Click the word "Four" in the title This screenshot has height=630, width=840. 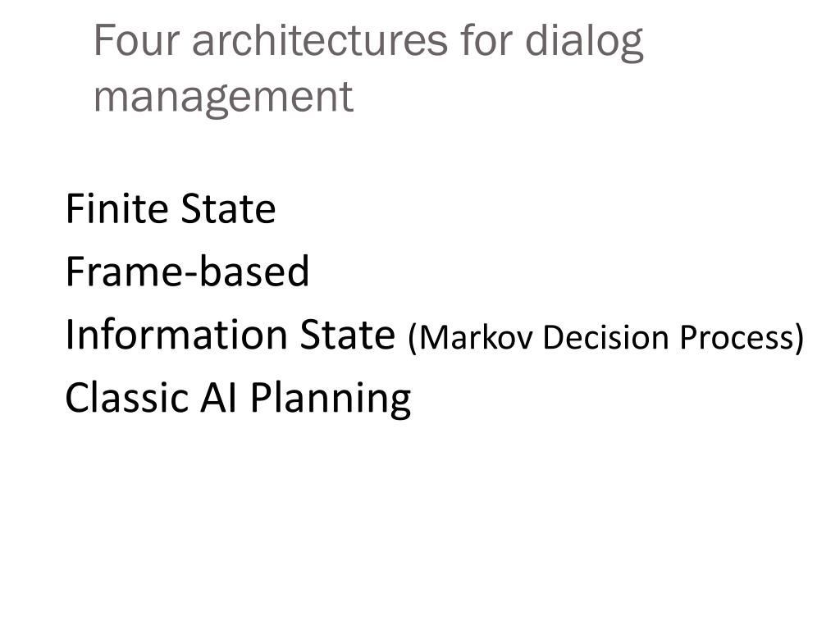pyautogui.click(x=137, y=40)
